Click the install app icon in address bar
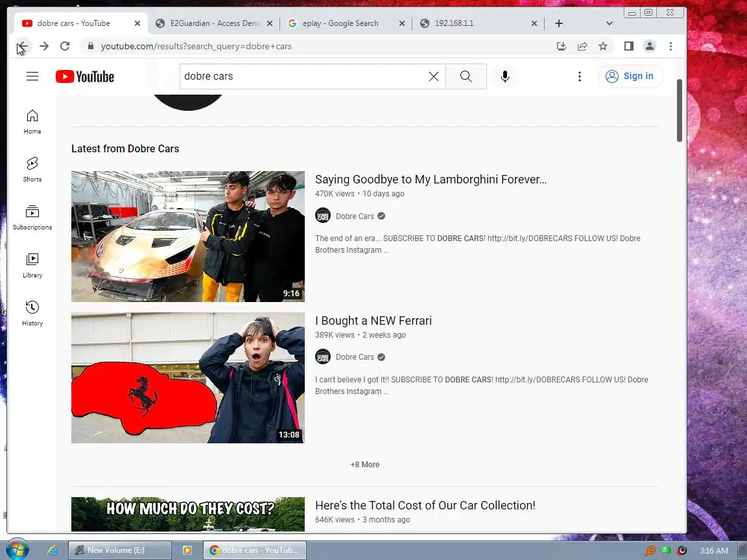The height and width of the screenshot is (560, 747). point(561,46)
